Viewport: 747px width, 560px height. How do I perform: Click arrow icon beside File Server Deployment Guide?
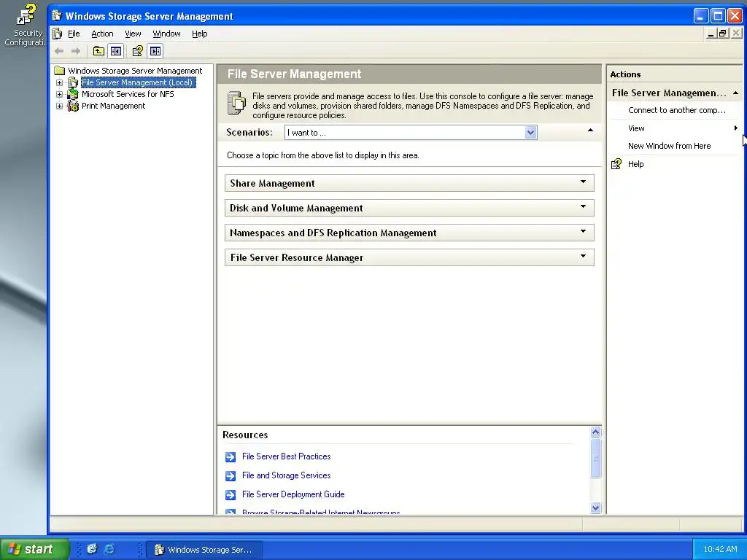[231, 495]
